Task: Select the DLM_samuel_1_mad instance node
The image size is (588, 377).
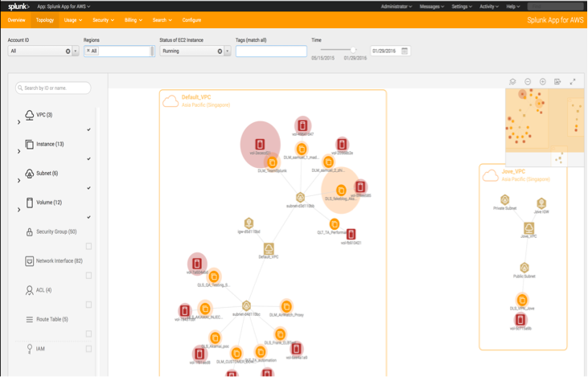Action: tap(302, 150)
